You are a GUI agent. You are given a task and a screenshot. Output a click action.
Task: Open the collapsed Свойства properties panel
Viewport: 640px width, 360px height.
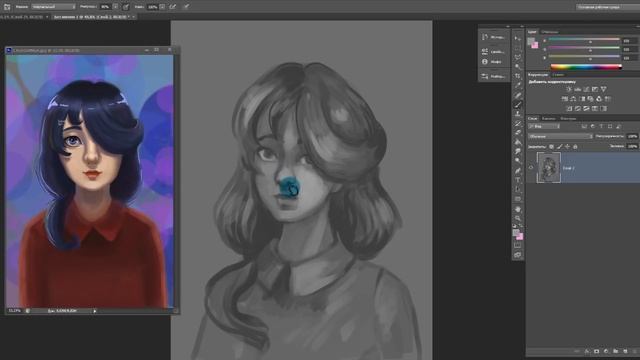coord(494,51)
